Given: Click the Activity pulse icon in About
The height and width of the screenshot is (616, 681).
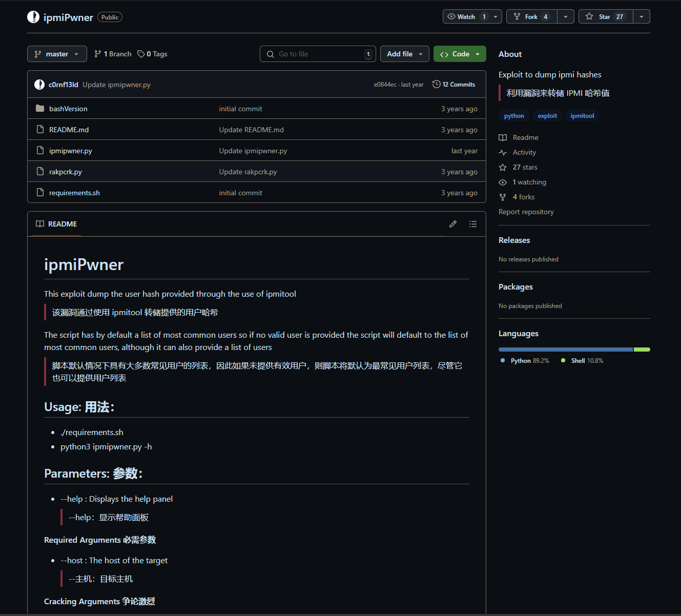Looking at the screenshot, I should 503,152.
